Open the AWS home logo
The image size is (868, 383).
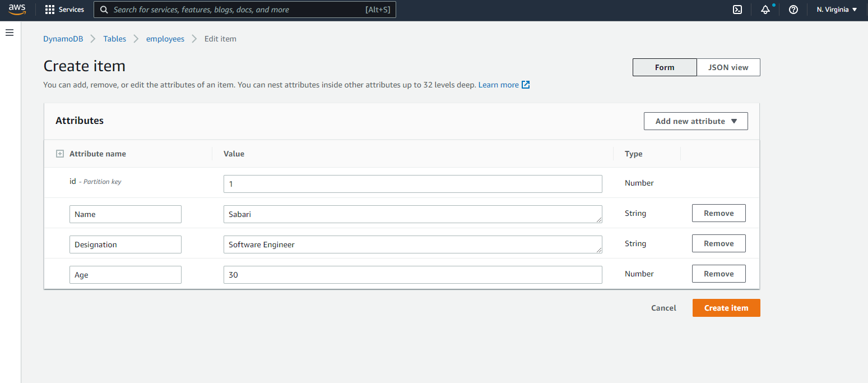(x=17, y=10)
